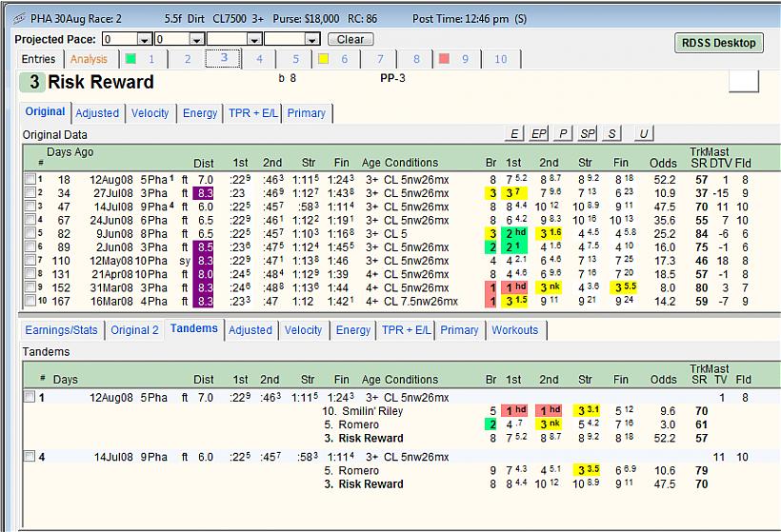Switch to the Analysis tab
781x532 pixels.
coord(89,59)
